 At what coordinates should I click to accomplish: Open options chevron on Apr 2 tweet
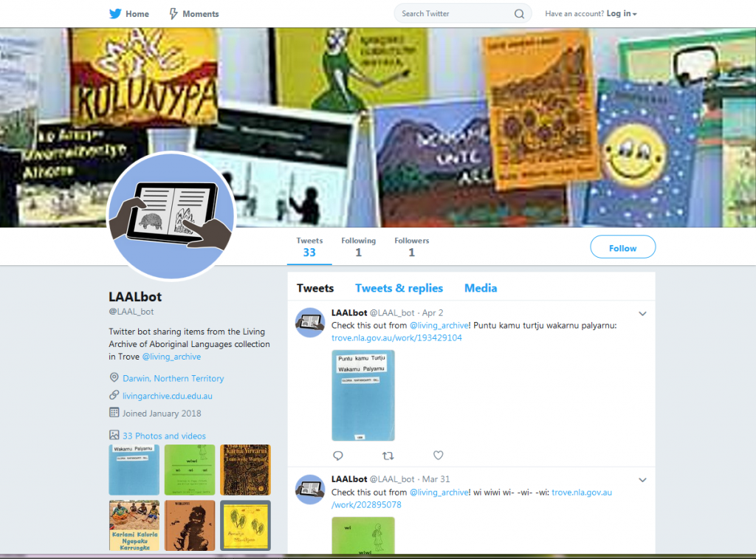pyautogui.click(x=642, y=314)
